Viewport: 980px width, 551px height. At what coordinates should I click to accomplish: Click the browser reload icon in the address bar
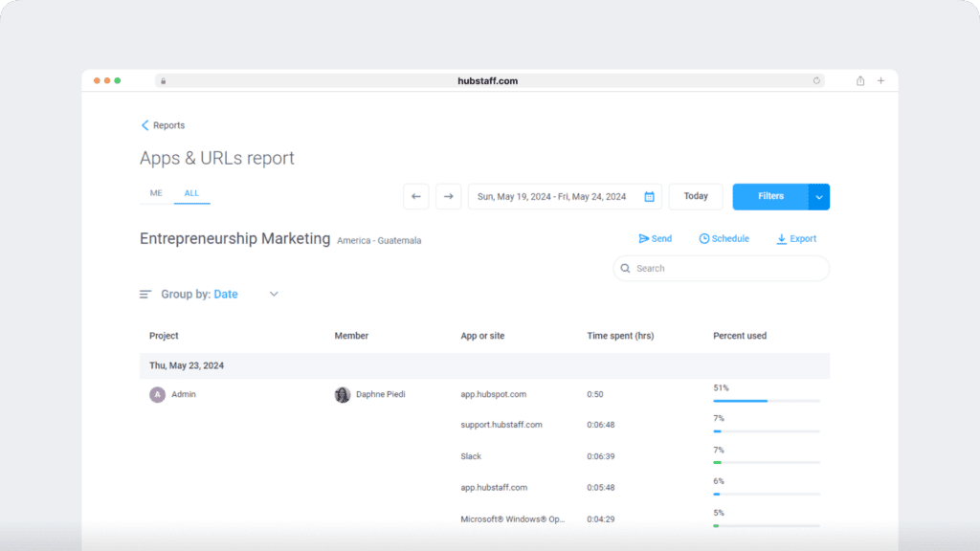pos(816,80)
